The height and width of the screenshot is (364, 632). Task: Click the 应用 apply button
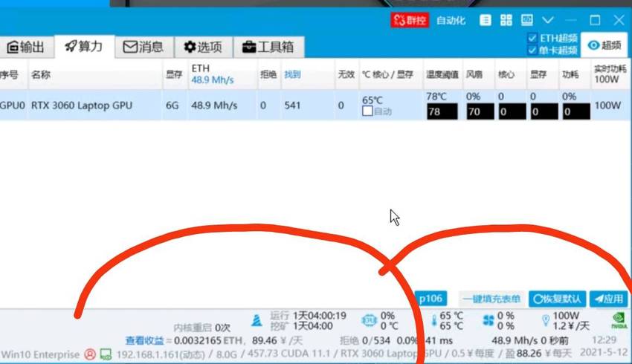coord(609,299)
